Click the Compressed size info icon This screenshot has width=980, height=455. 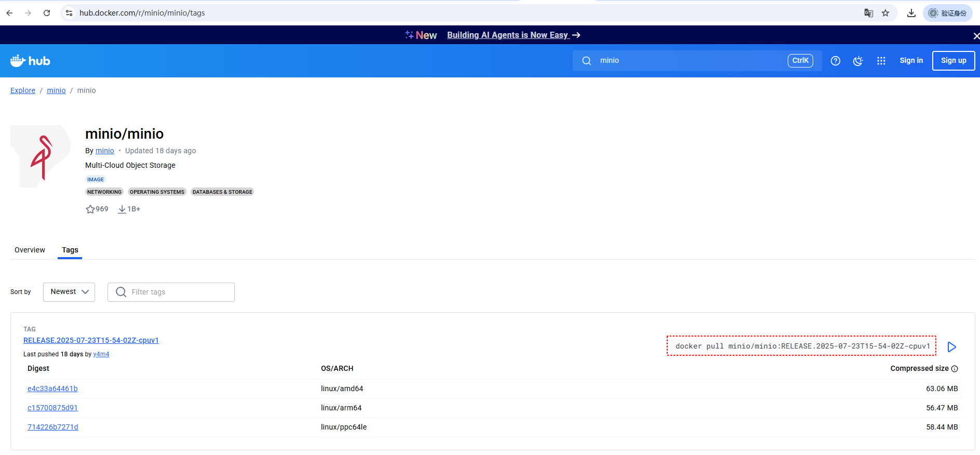[x=955, y=369]
